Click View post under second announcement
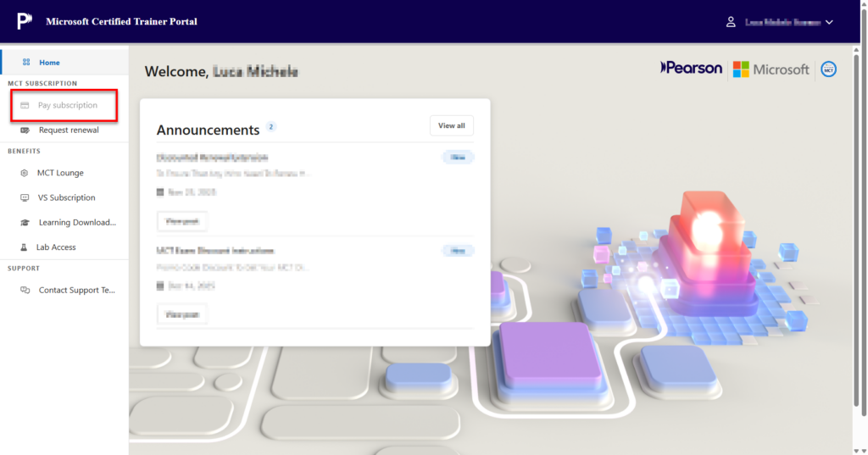Image resolution: width=868 pixels, height=455 pixels. coord(182,314)
